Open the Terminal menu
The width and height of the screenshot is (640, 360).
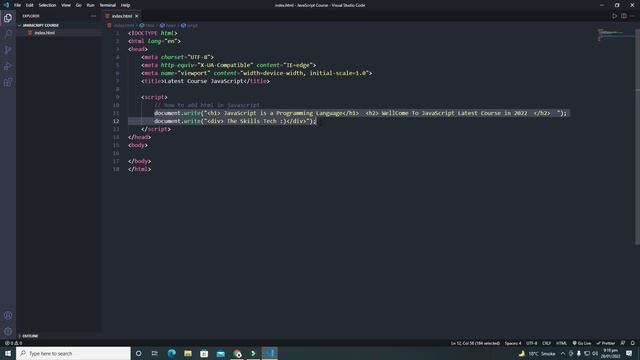(x=108, y=5)
